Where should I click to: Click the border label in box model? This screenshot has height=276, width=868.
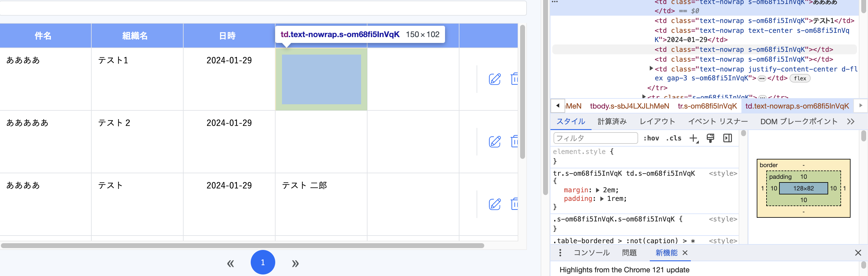(769, 165)
